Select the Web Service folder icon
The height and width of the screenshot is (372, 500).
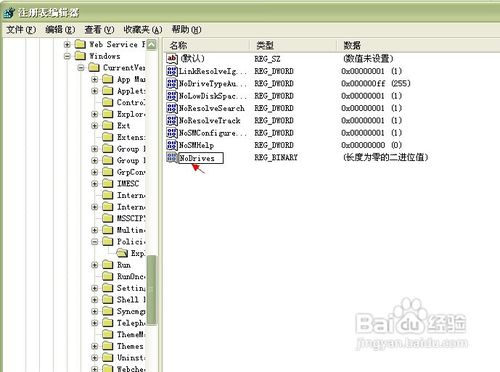point(80,44)
